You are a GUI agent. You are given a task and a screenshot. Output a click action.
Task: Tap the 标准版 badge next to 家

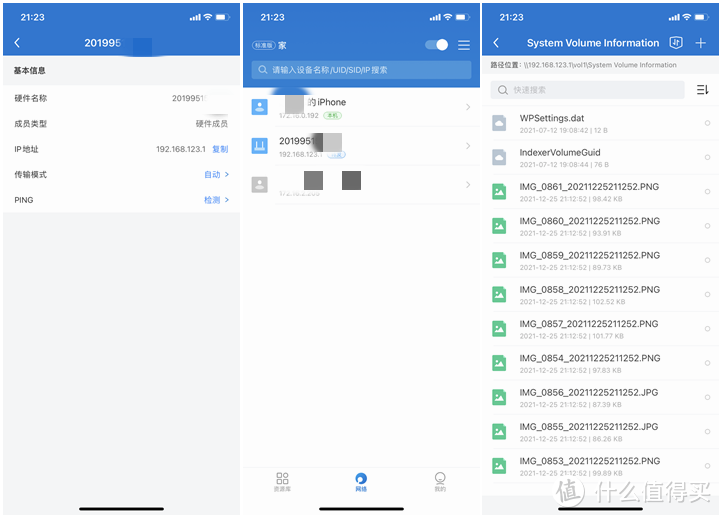tap(263, 45)
